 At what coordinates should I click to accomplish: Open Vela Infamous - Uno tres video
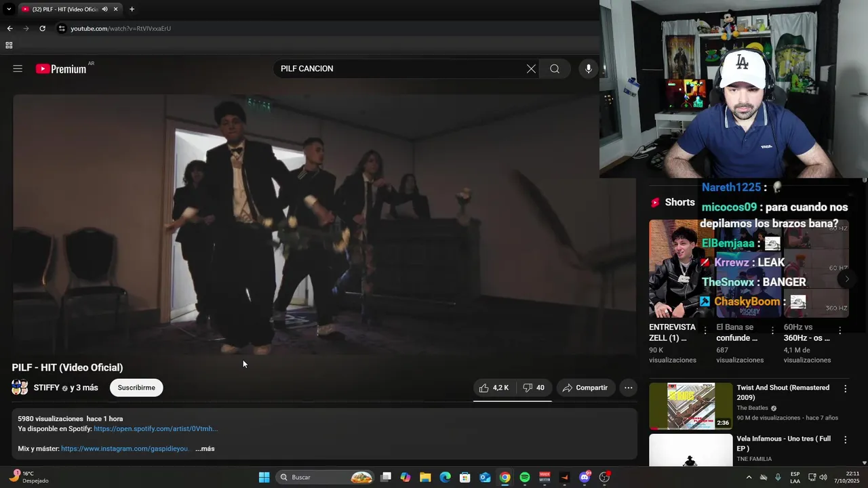click(x=691, y=450)
